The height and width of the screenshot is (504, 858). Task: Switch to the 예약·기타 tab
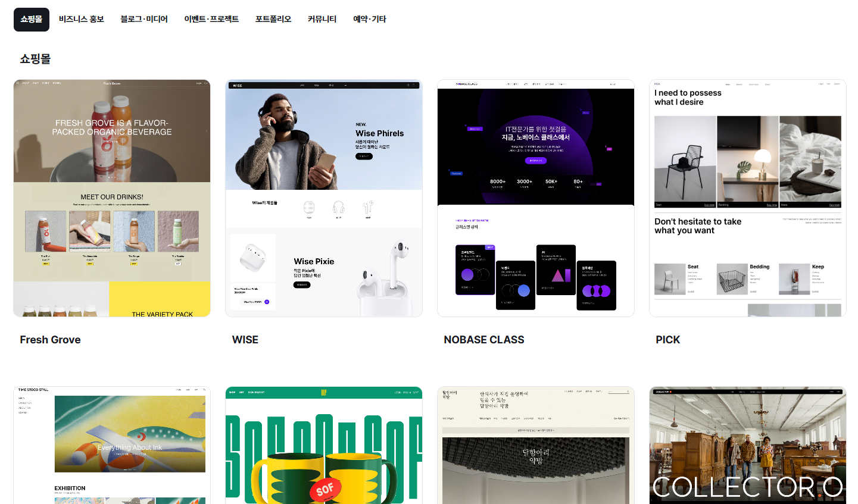coord(370,19)
